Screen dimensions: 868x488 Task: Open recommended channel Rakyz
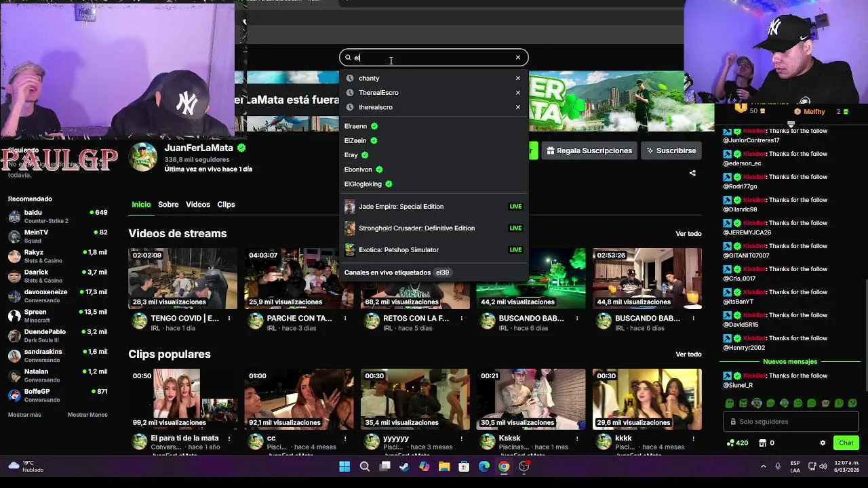point(58,256)
